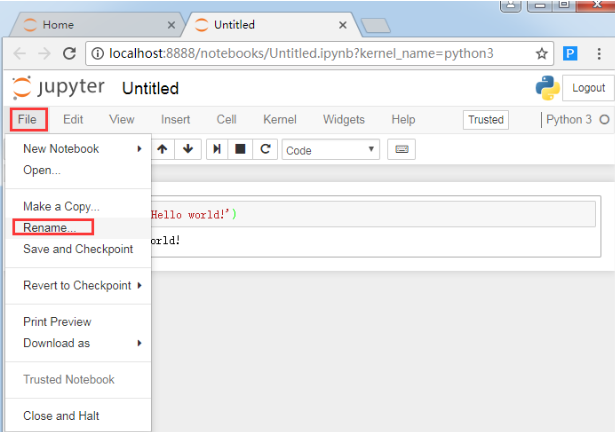Click the Python logo icon
The height and width of the screenshot is (432, 615).
coord(548,87)
